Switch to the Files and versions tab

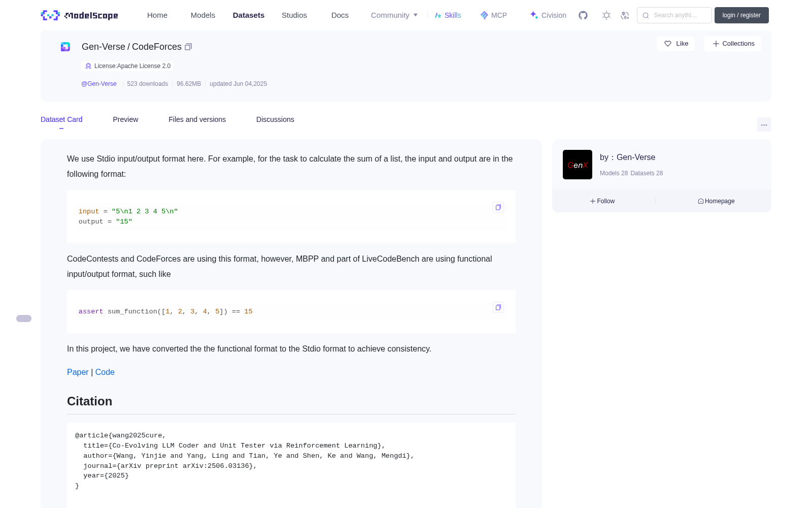click(197, 119)
